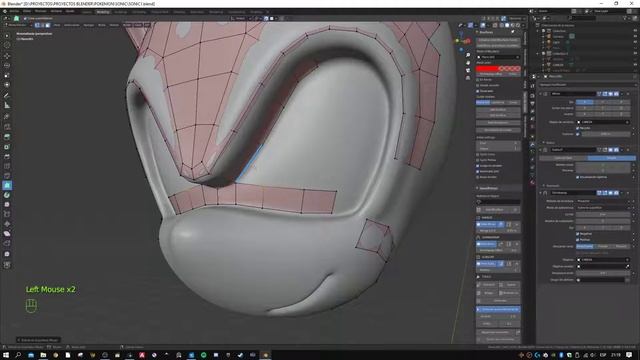Collapse the Collection 2 tree item in outliner
The height and width of the screenshot is (360, 640).
[538, 53]
